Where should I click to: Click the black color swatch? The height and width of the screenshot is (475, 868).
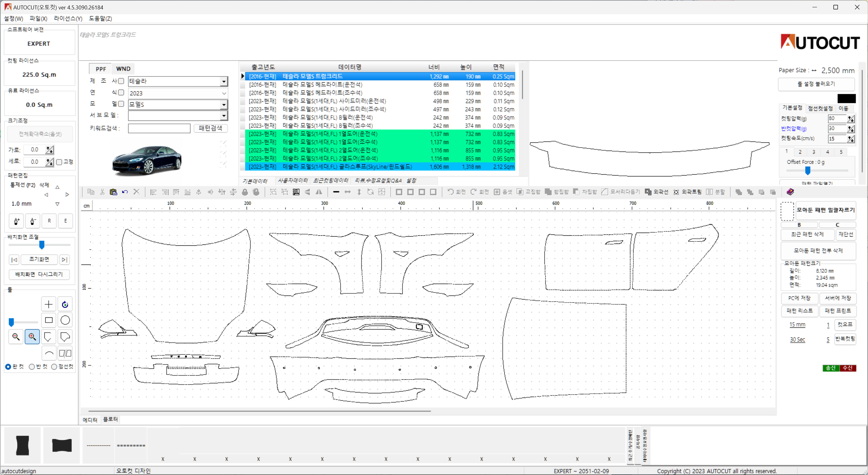846,99
